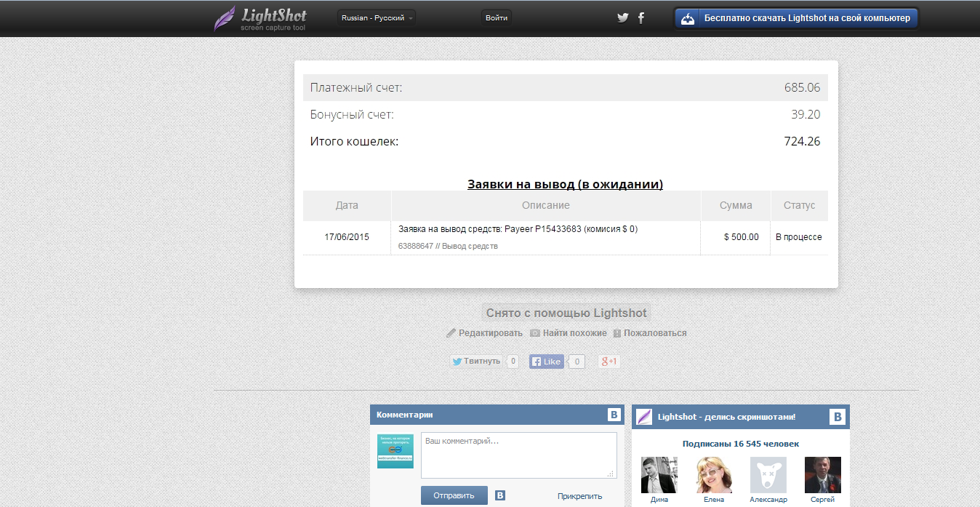The width and height of the screenshot is (980, 507).
Task: Click the download icon on blue button
Action: click(x=687, y=18)
